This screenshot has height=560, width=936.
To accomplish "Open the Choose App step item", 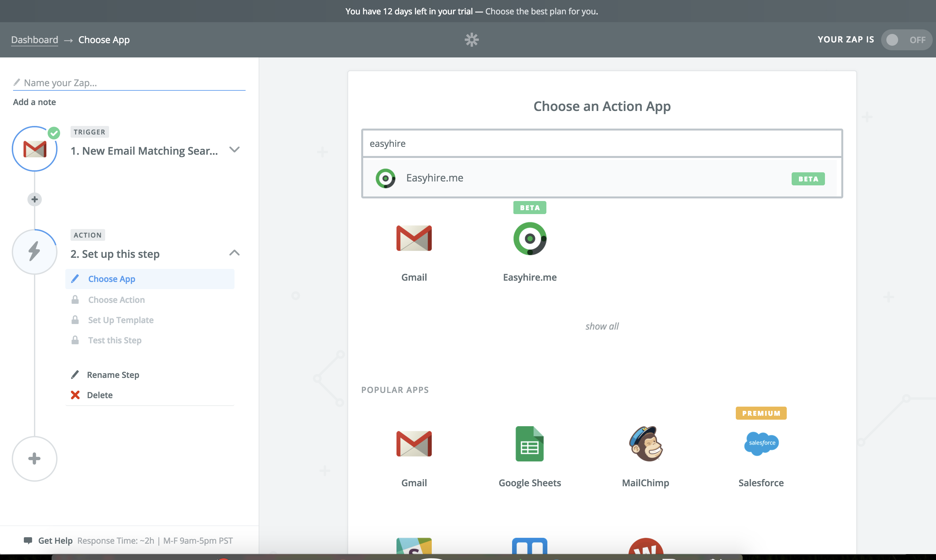I will [x=112, y=279].
